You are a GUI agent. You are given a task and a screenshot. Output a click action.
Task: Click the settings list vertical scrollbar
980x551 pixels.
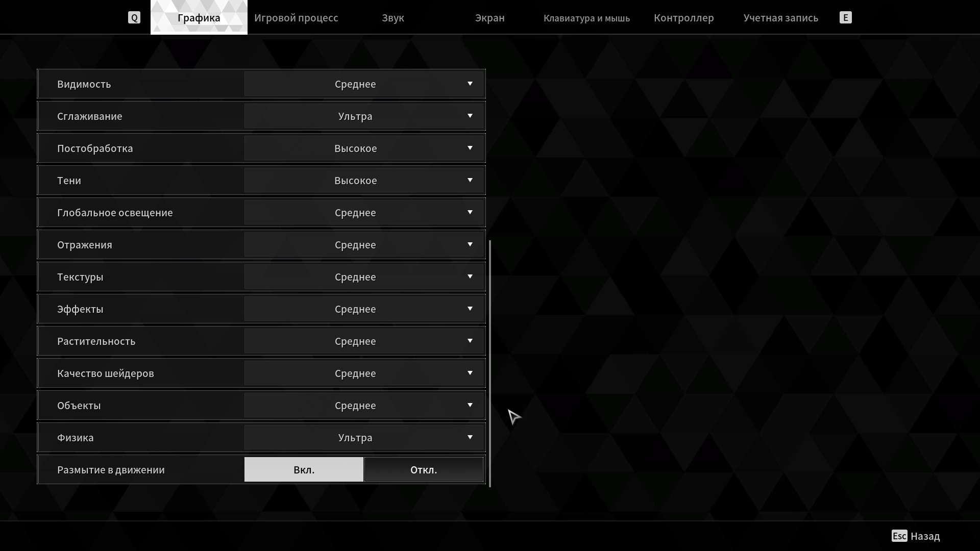point(490,364)
